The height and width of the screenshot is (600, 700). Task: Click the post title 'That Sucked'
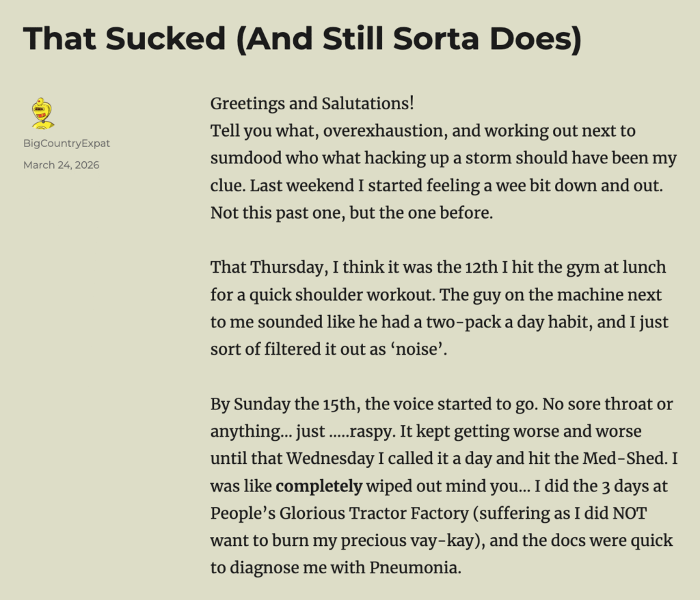tap(124, 39)
